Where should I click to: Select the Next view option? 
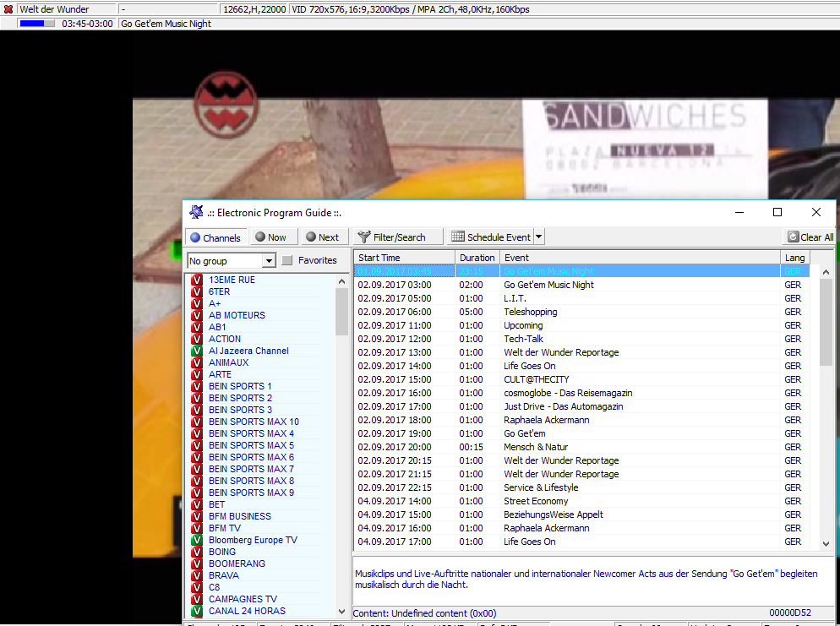click(322, 237)
